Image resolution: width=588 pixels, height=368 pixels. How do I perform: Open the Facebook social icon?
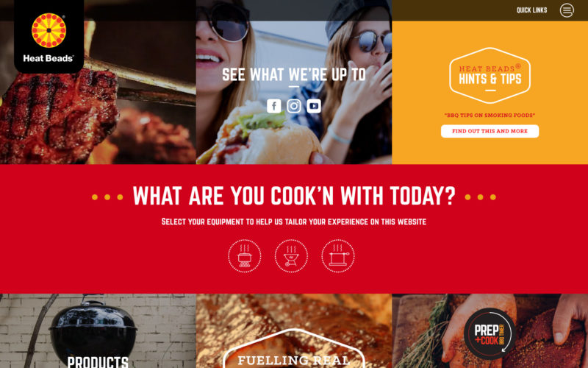(273, 106)
